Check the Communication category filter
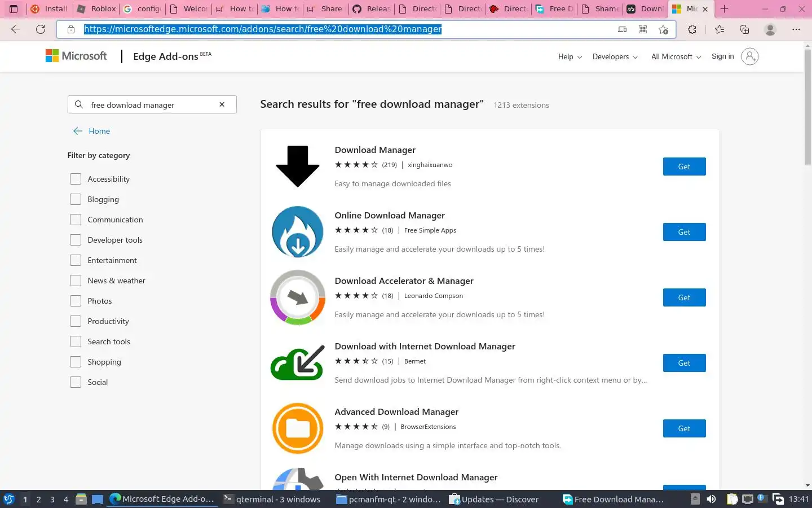The width and height of the screenshot is (812, 508). click(76, 220)
